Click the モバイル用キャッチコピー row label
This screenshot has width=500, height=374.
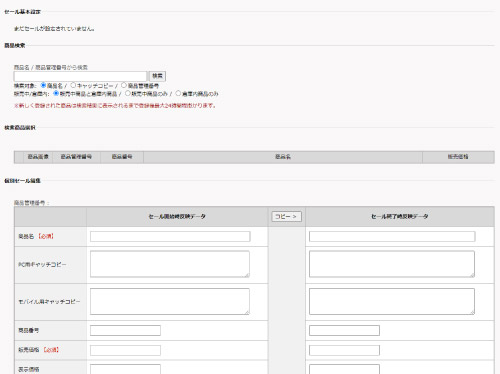(49, 302)
